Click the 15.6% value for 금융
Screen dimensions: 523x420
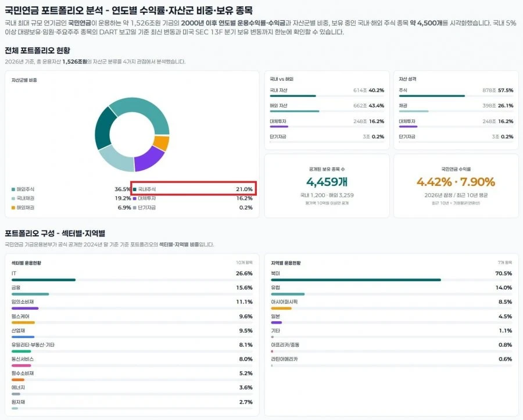(x=244, y=288)
